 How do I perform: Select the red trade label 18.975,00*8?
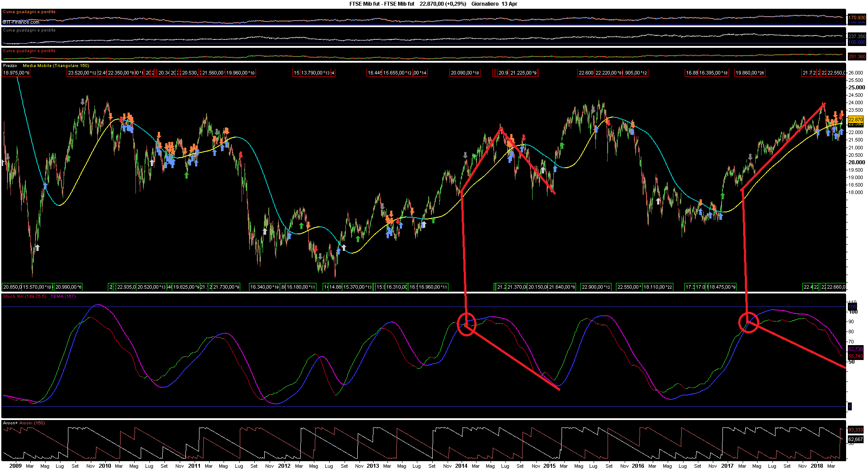coord(16,73)
